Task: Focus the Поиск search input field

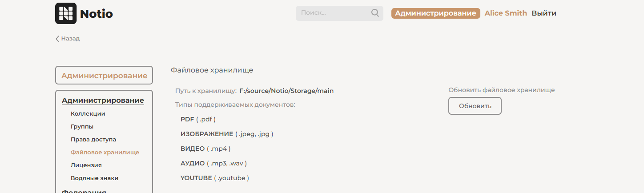Action: (x=334, y=13)
